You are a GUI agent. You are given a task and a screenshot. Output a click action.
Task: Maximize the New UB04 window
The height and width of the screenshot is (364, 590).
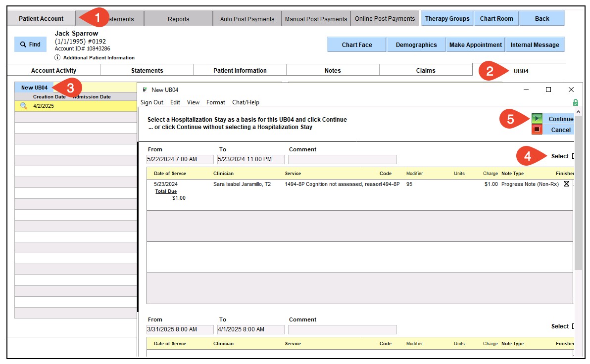click(548, 90)
